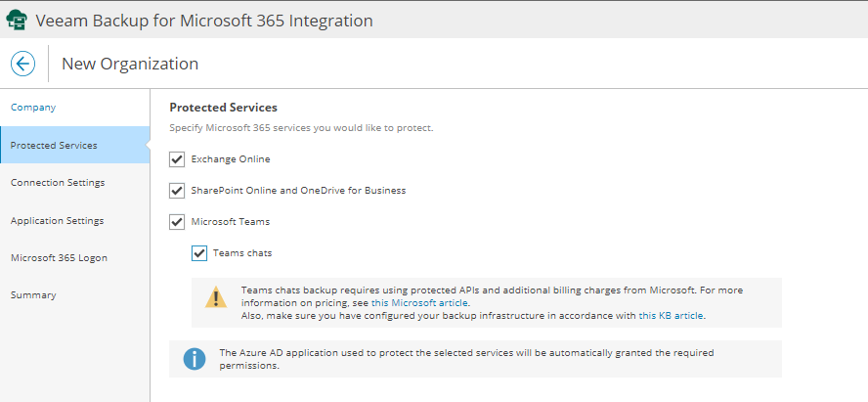This screenshot has width=868, height=402.
Task: Click the Veeam cloud backup logo icon
Action: point(17,20)
